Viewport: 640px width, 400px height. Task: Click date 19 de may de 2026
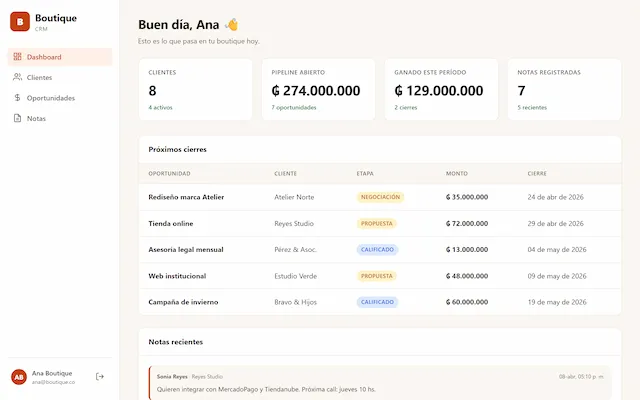[557, 302]
